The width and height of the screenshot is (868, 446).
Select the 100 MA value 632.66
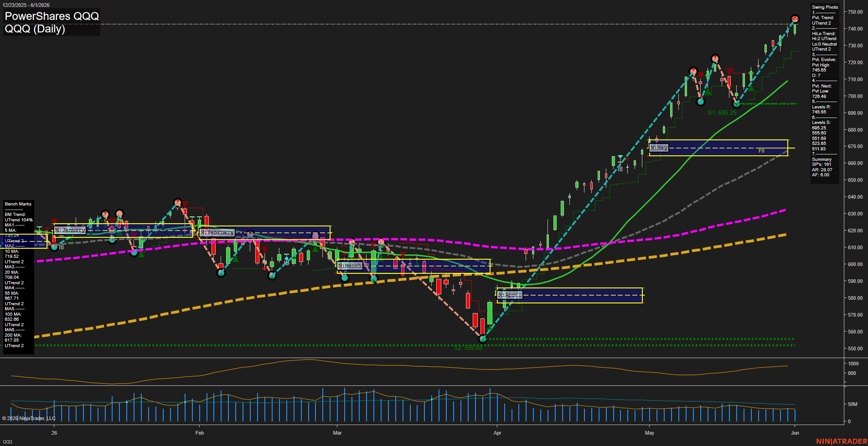click(x=12, y=319)
